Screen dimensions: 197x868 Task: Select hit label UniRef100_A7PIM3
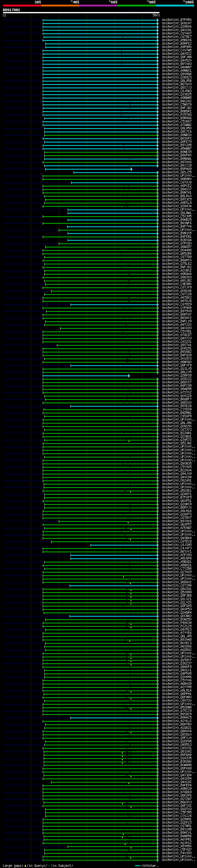[x=176, y=555]
